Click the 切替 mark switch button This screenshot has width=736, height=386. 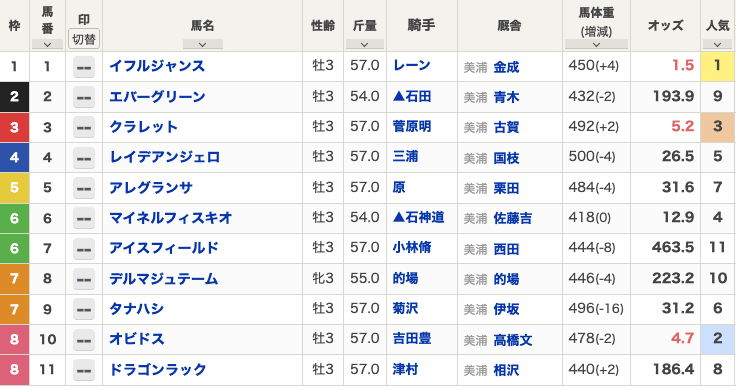coord(84,39)
